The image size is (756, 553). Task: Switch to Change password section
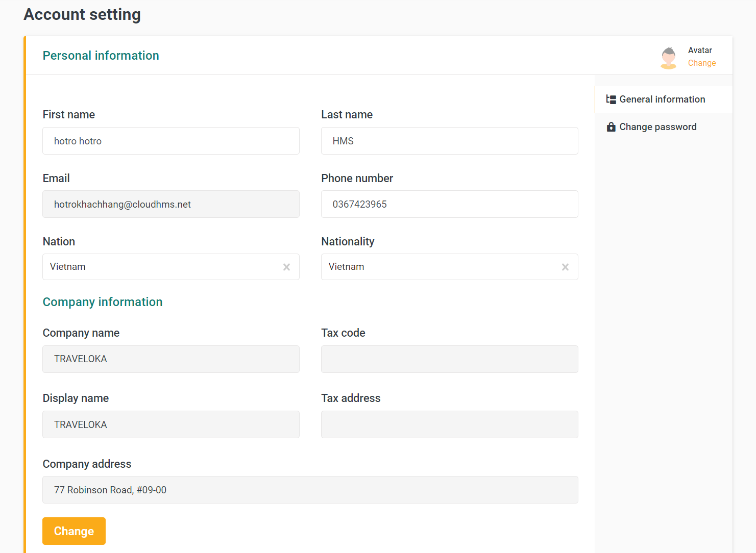tap(657, 127)
